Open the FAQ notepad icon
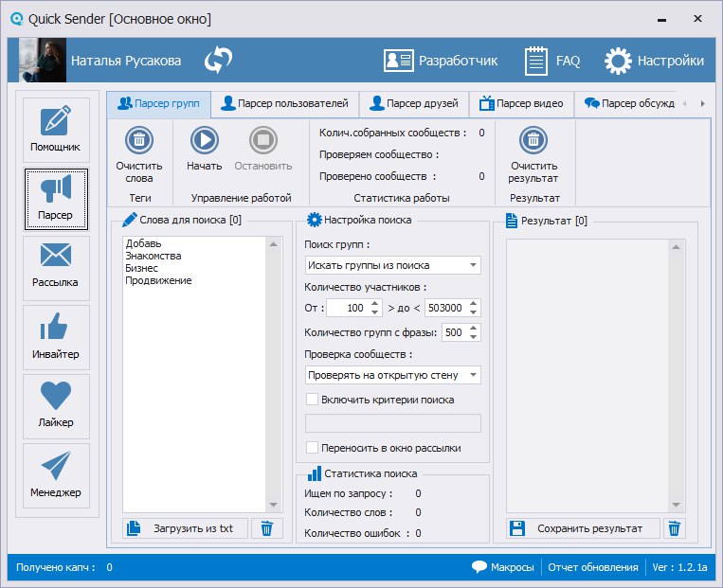Screen dimensions: 723x588 pyautogui.click(x=551, y=61)
